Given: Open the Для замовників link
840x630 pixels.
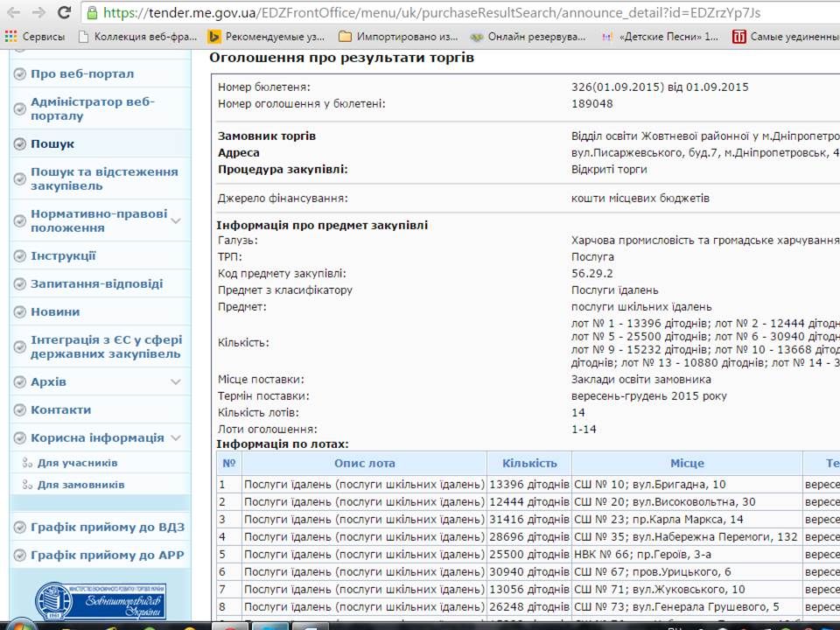Looking at the screenshot, I should click(x=80, y=485).
